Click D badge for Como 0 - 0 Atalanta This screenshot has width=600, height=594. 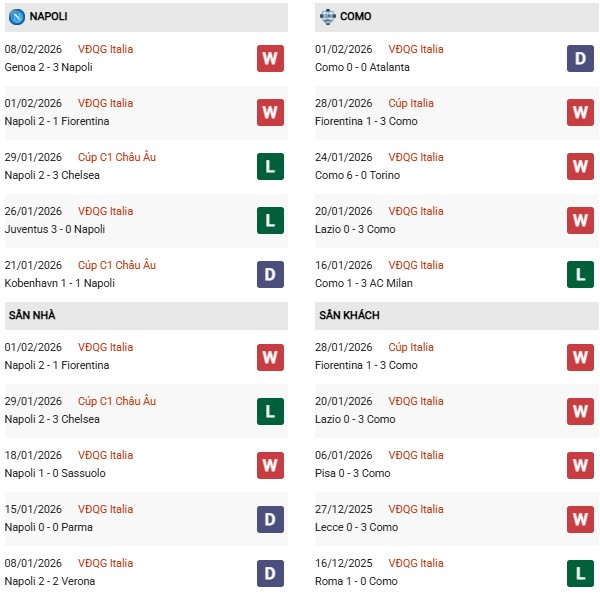click(581, 58)
